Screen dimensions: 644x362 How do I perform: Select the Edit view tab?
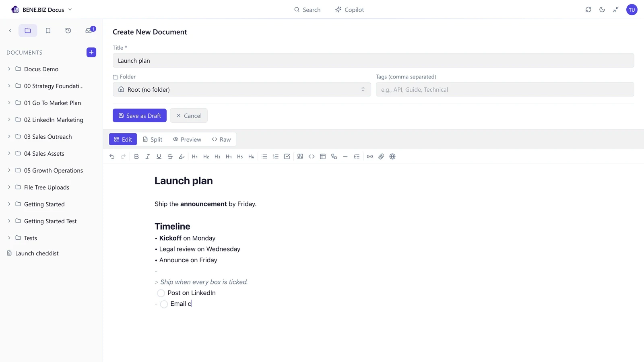point(123,139)
